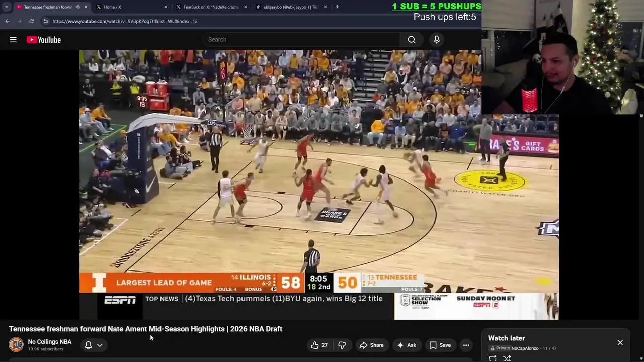Open a new browser tab
The image size is (644, 362).
click(x=337, y=7)
